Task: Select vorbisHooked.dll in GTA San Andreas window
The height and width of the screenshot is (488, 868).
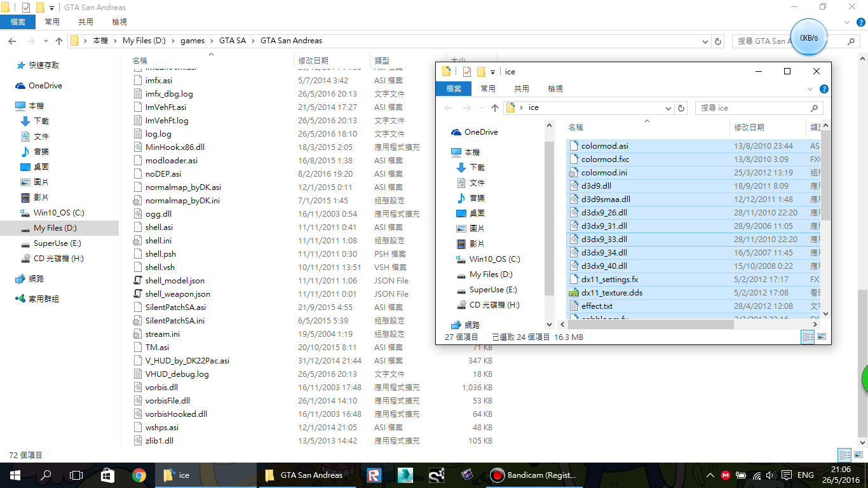Action: (176, 414)
